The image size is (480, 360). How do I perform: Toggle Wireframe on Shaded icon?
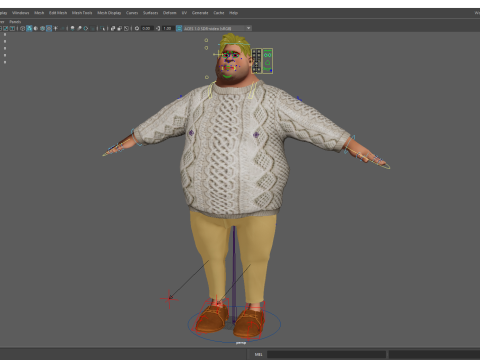click(42, 28)
